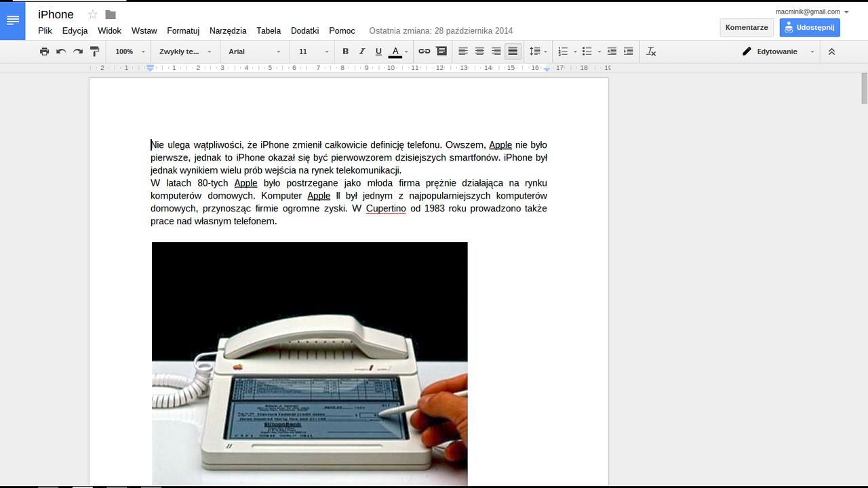The height and width of the screenshot is (488, 868).
Task: Open the text color picker
Action: (x=398, y=52)
